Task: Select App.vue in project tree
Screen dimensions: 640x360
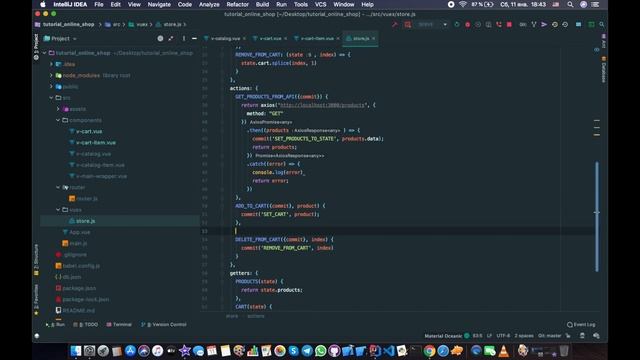Action: tap(80, 232)
